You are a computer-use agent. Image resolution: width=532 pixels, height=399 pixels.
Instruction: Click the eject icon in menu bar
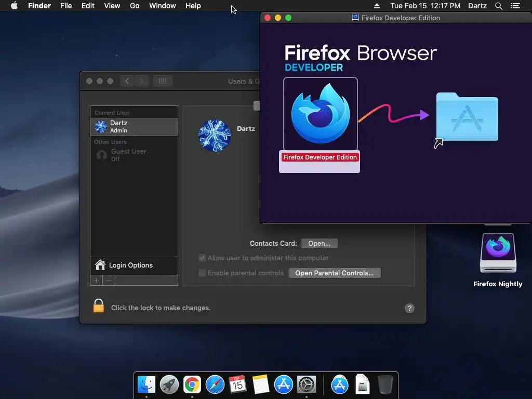click(377, 6)
